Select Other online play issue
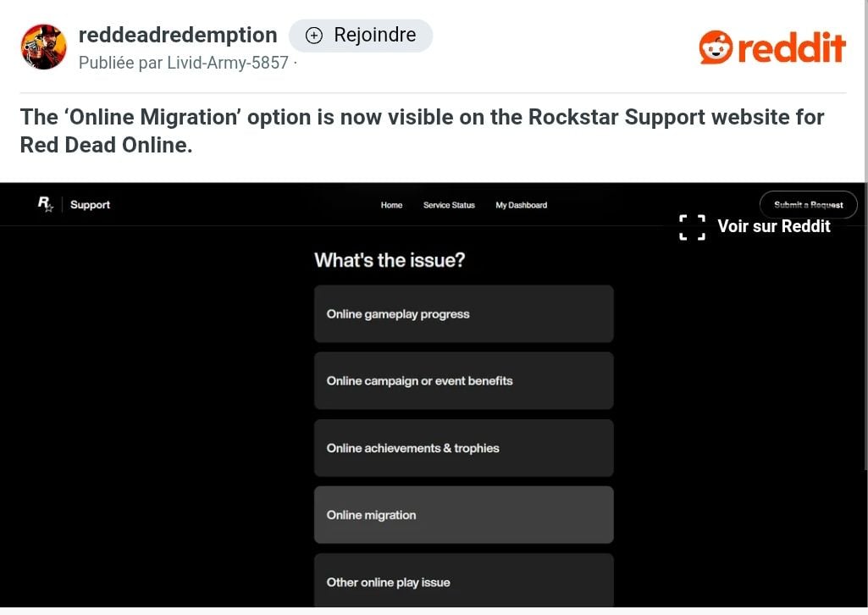This screenshot has width=868, height=615. pos(464,580)
